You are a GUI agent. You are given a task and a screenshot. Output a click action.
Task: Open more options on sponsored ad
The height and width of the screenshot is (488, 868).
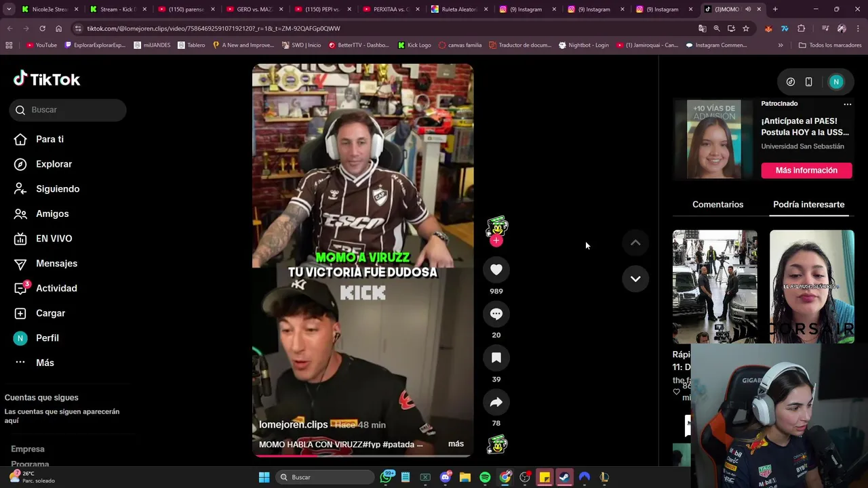click(x=847, y=104)
